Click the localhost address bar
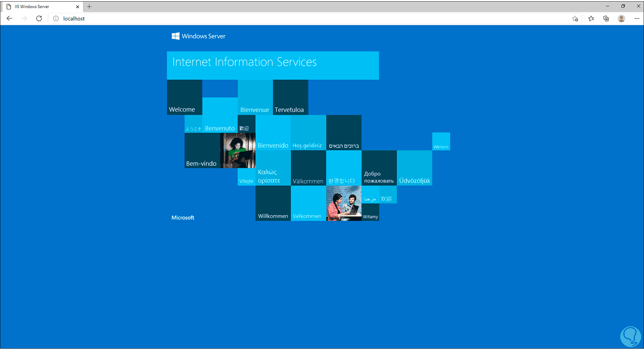This screenshot has width=644, height=350. [316, 18]
